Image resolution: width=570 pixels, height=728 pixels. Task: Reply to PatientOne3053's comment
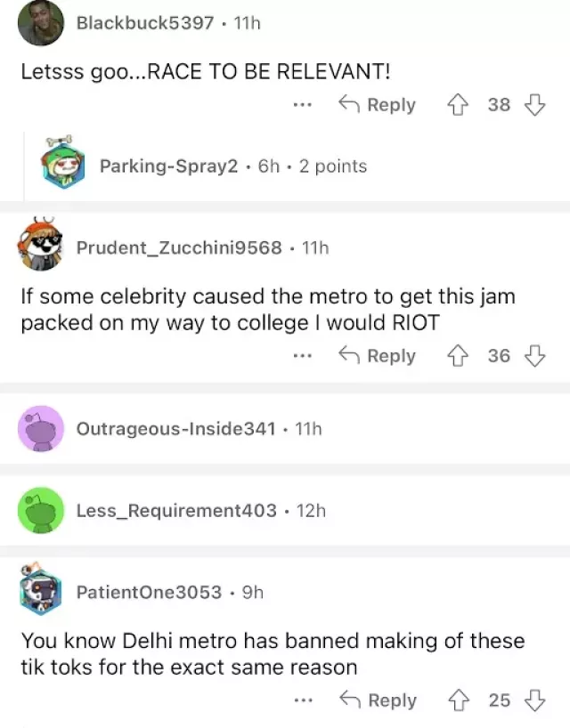click(x=379, y=700)
